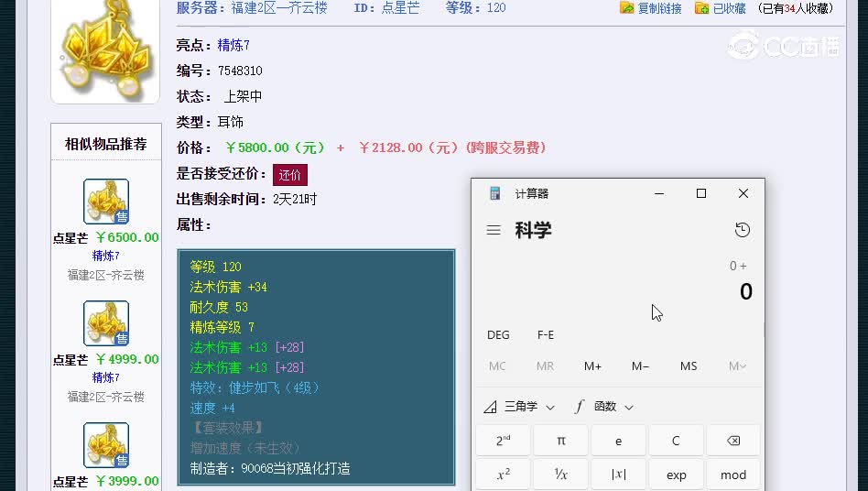Click the M+ memory add button
This screenshot has width=868, height=491.
pyautogui.click(x=592, y=366)
